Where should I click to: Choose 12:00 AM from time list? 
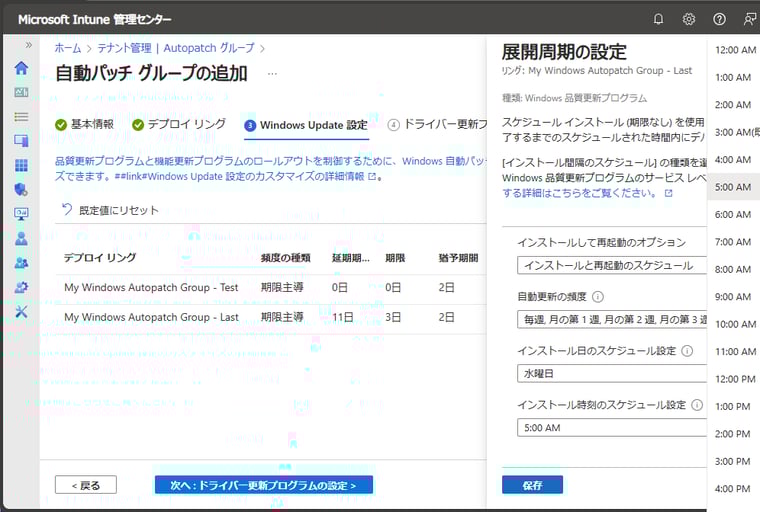point(734,50)
